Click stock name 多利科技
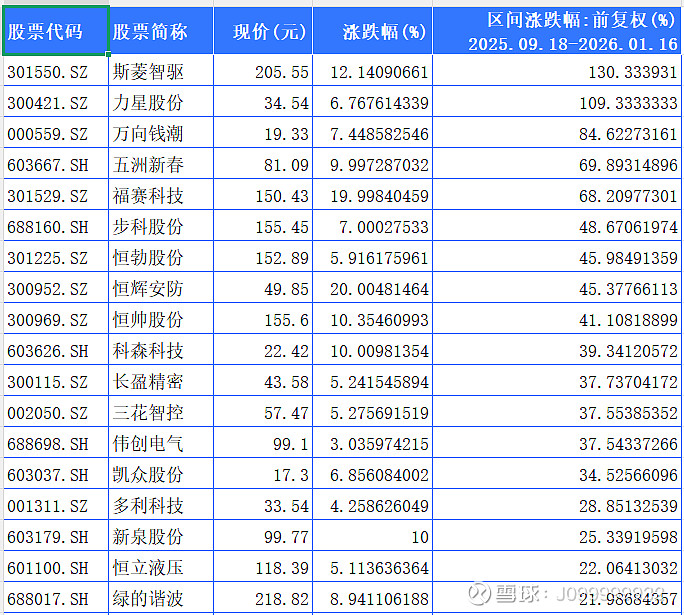Viewport: 684px width, 615px height. pyautogui.click(x=148, y=505)
